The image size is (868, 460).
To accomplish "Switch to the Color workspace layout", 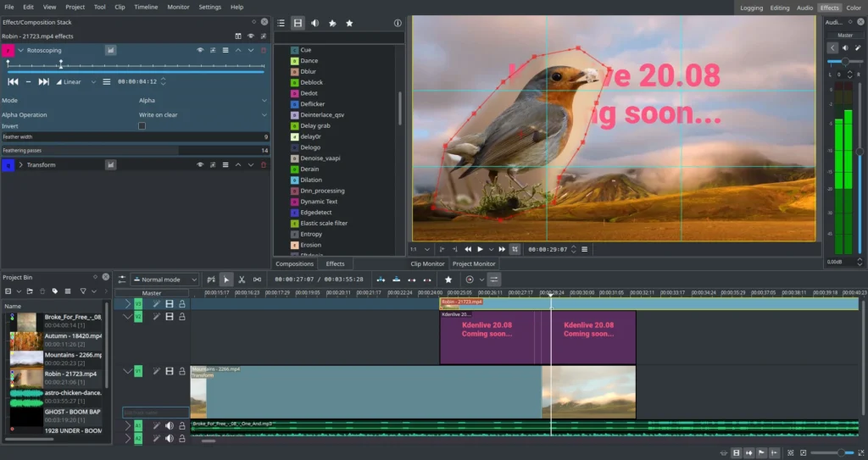I will [854, 8].
